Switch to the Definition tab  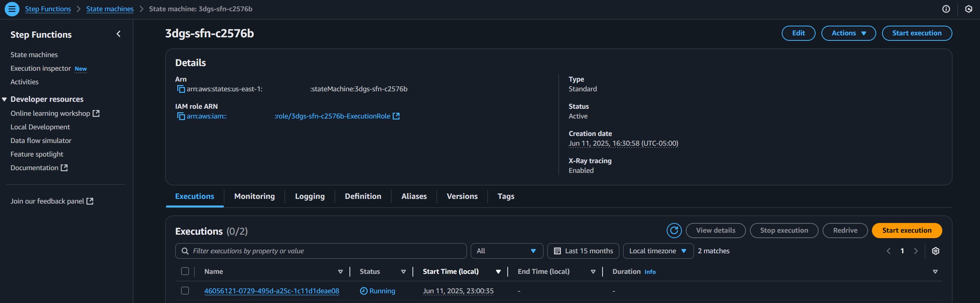[x=363, y=196]
